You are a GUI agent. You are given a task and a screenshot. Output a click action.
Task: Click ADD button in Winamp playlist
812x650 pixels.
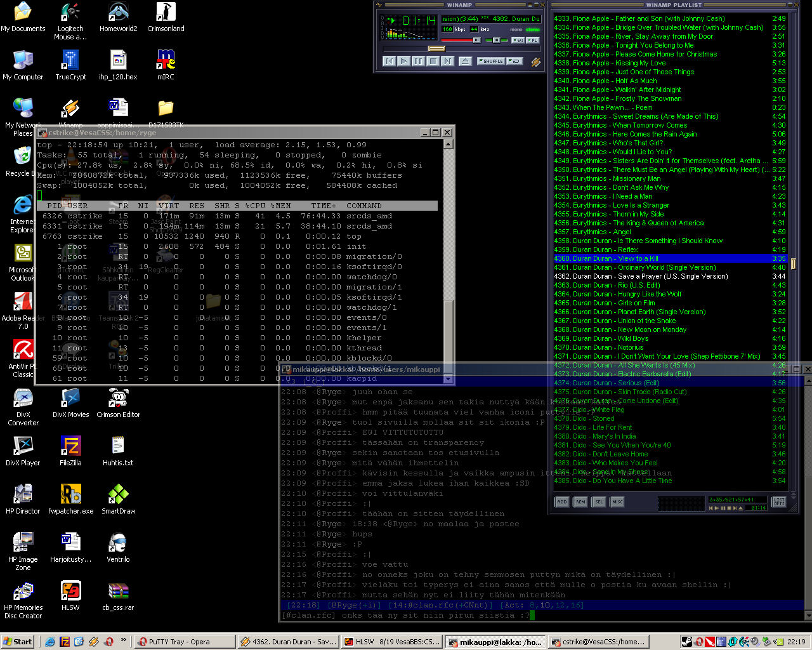(x=562, y=501)
